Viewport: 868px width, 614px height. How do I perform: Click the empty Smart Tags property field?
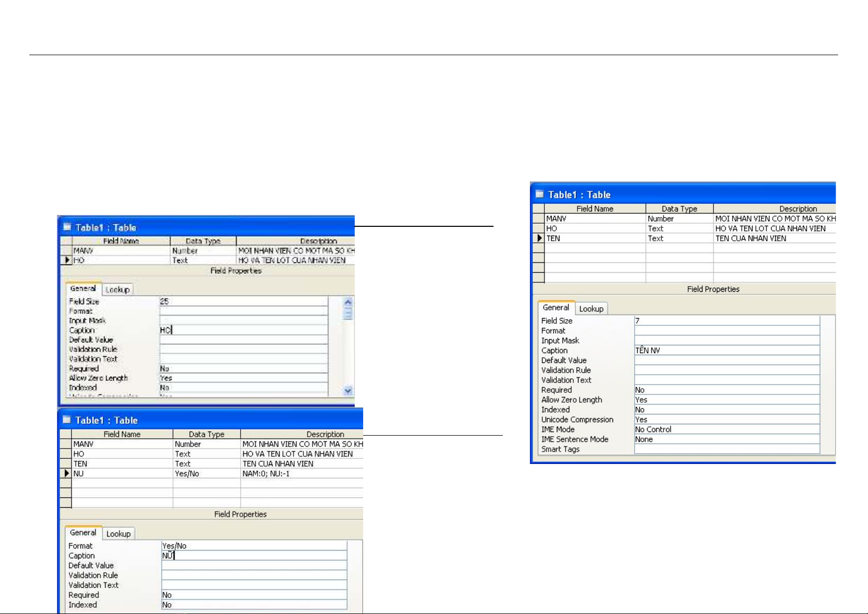[726, 449]
